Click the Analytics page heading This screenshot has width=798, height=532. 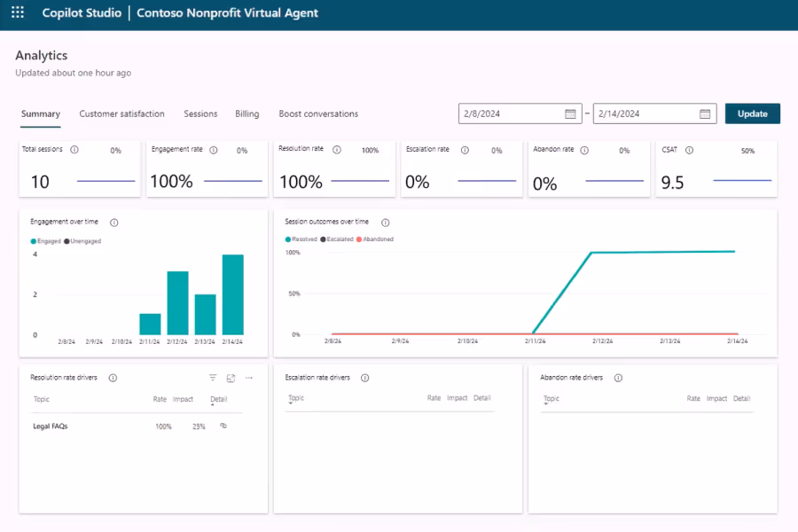(41, 55)
